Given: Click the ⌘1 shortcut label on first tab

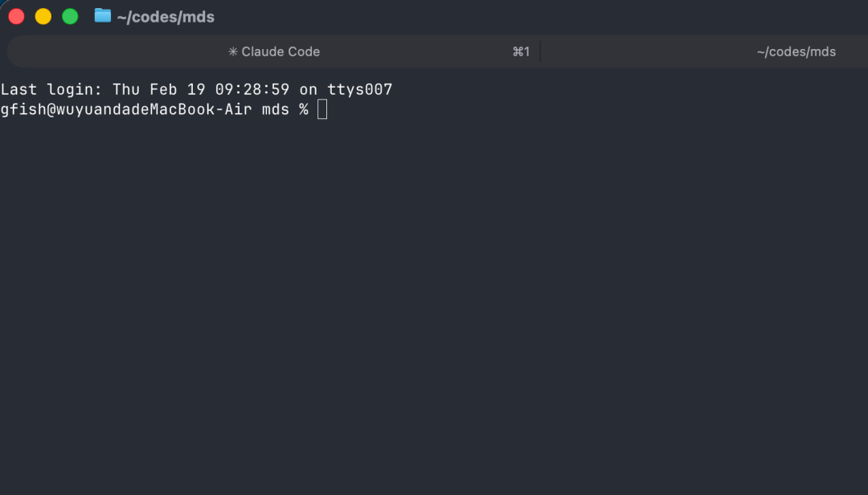Looking at the screenshot, I should point(521,51).
